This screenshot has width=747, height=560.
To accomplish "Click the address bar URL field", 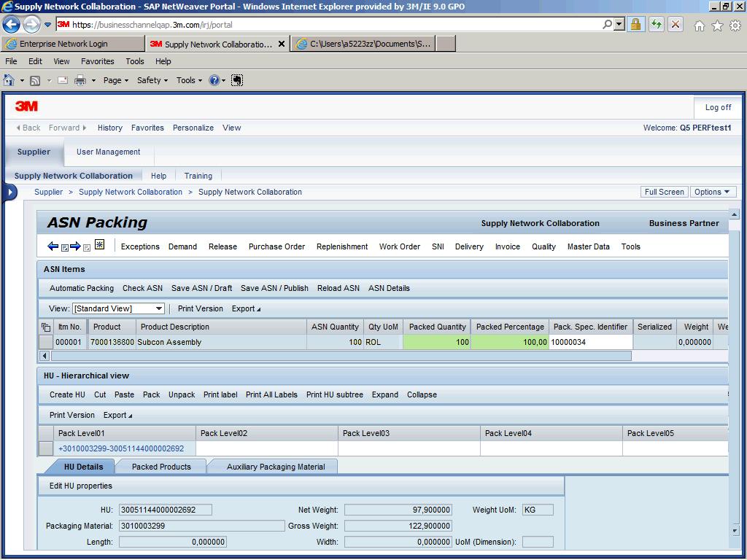I will point(329,25).
